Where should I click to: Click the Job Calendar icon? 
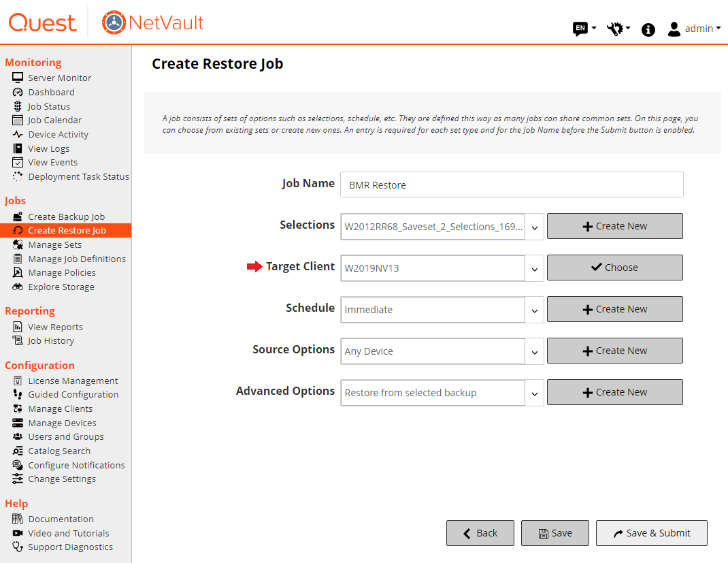18,120
